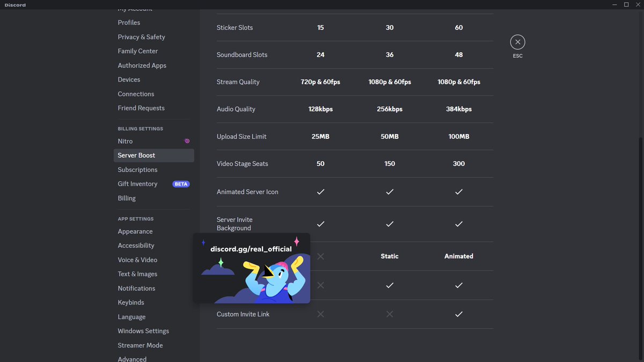
Task: Click the middle checkmark for Server Invite Background
Action: click(390, 224)
